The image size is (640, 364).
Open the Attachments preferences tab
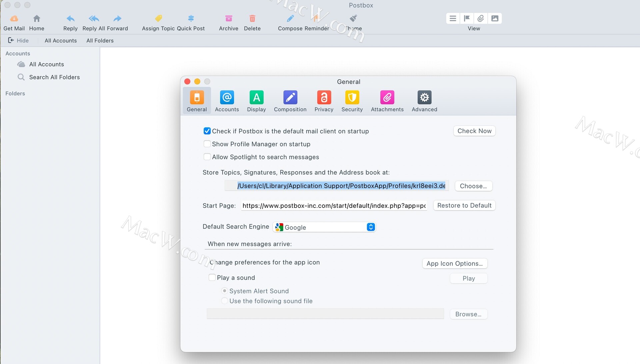pyautogui.click(x=387, y=101)
